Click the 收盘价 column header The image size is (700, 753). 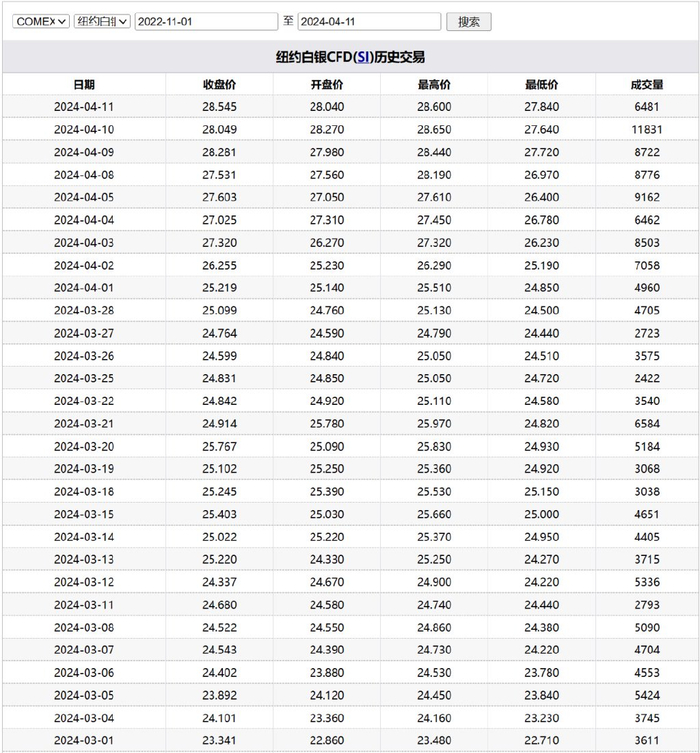pos(219,85)
